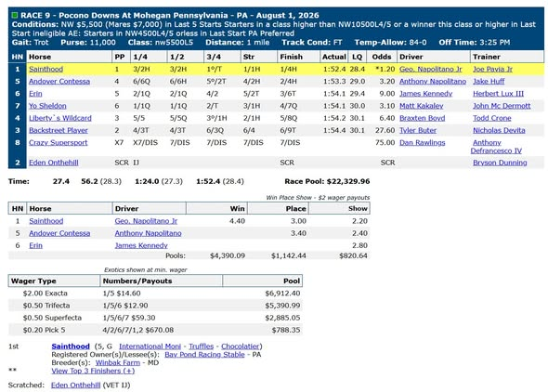The height and width of the screenshot is (392, 548).
Task: Open trainer Bryson Dunning link
Action: pyautogui.click(x=500, y=163)
